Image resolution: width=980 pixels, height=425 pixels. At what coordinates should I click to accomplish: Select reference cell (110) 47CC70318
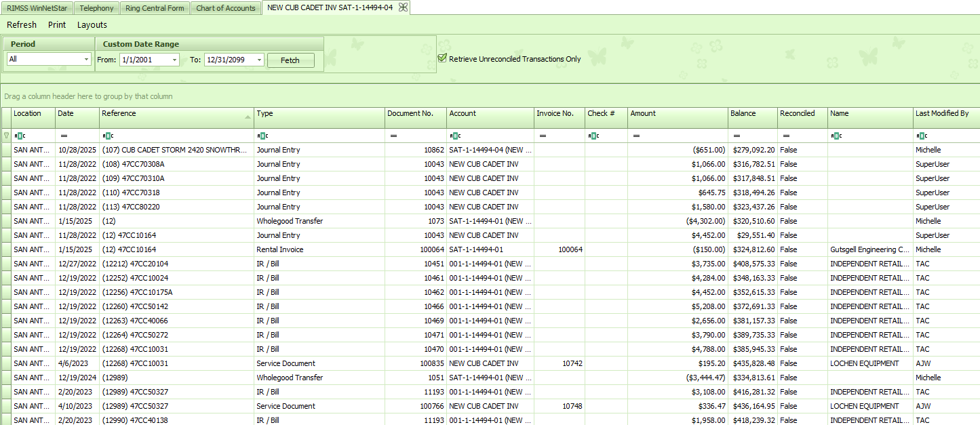(x=177, y=193)
